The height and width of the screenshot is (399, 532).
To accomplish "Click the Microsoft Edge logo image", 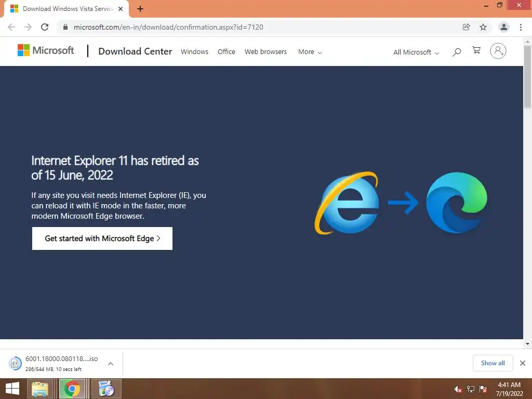I will click(x=456, y=203).
